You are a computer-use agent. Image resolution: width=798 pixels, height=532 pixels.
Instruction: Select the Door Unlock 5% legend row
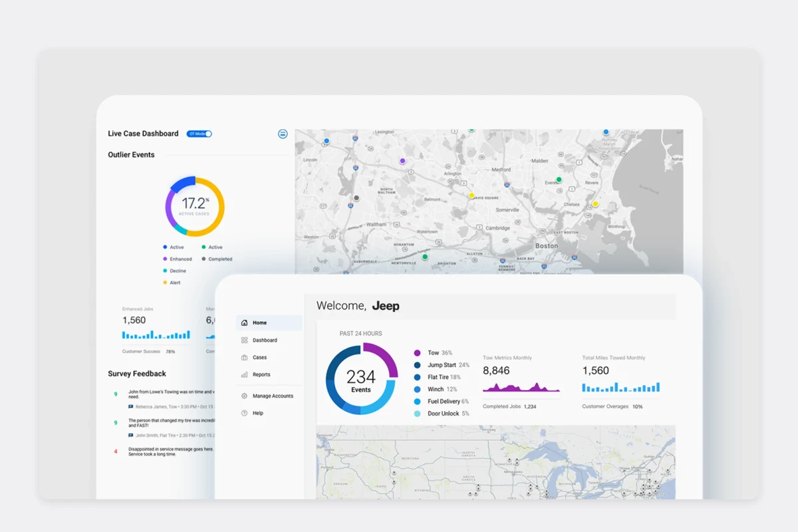tap(442, 414)
